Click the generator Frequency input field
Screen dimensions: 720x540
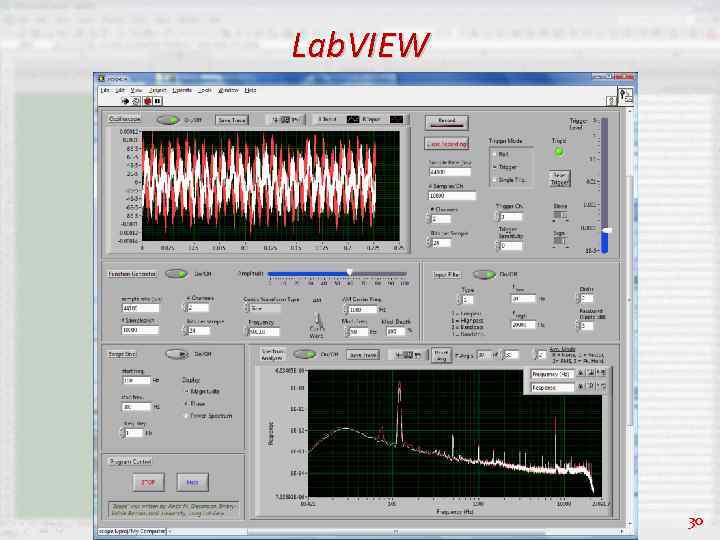pos(264,332)
